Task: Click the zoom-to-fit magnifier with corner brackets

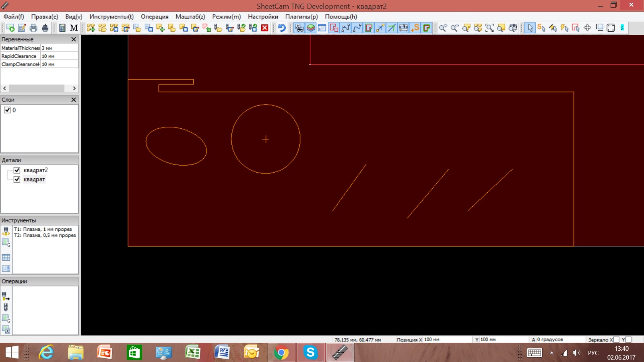Action: point(489,28)
